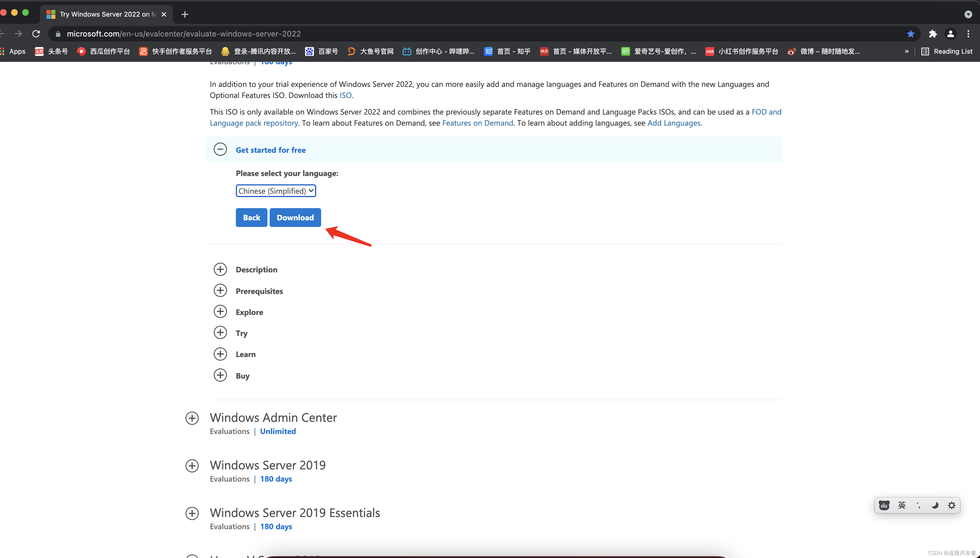Open the 首页 - 媒体开放平 bookmark
980x558 pixels.
(x=576, y=51)
